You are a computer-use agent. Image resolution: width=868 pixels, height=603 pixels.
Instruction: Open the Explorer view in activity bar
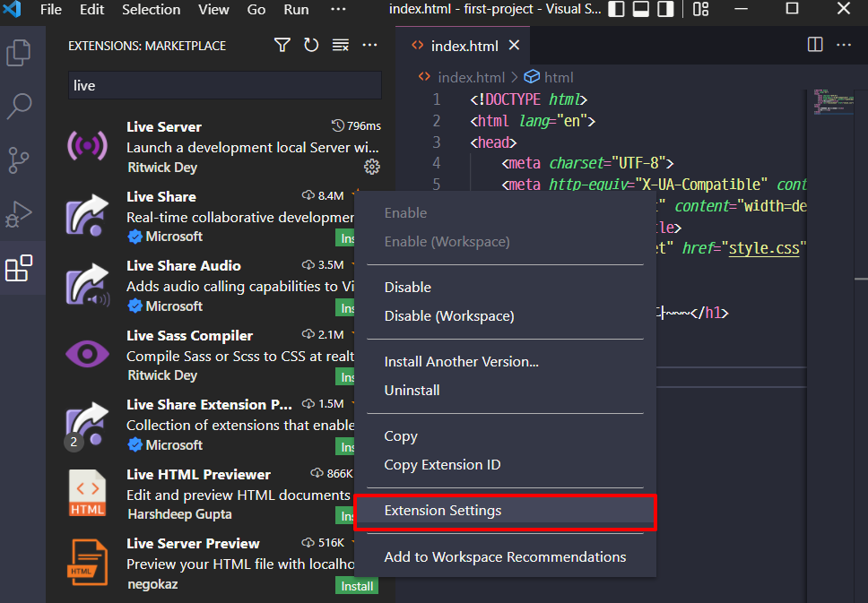[x=18, y=53]
